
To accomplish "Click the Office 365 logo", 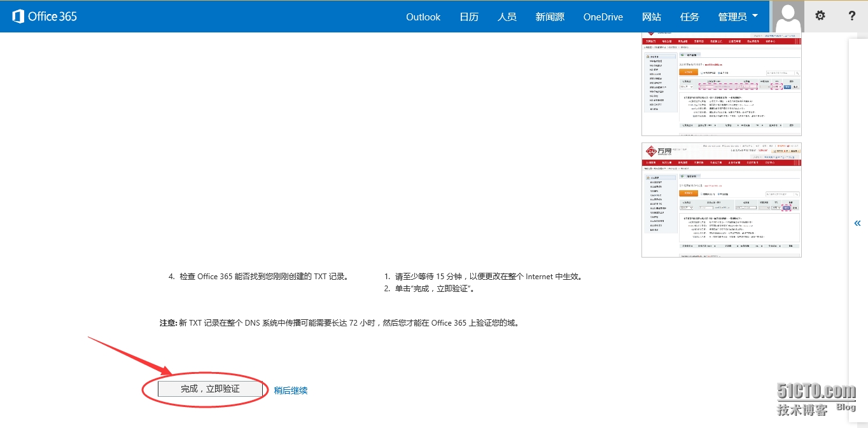I will pyautogui.click(x=45, y=17).
